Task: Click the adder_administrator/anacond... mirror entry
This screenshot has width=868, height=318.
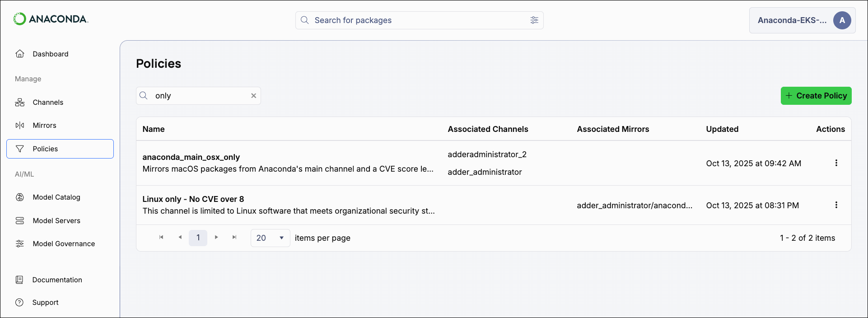Action: pos(635,206)
